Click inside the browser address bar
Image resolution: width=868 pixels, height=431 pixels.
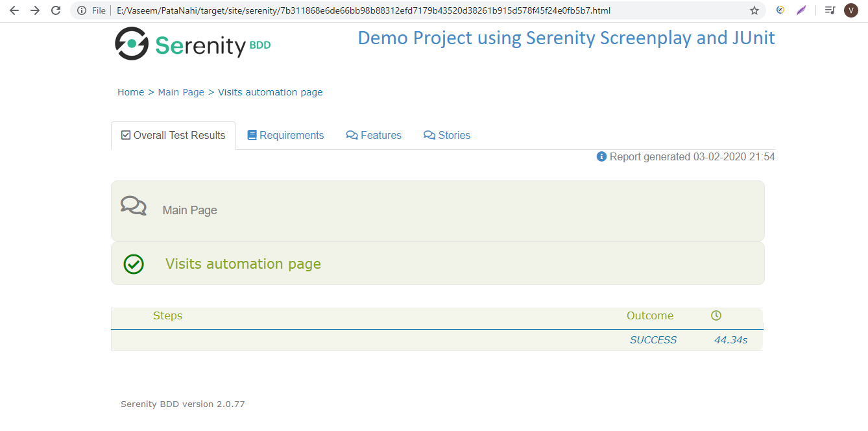click(x=389, y=10)
